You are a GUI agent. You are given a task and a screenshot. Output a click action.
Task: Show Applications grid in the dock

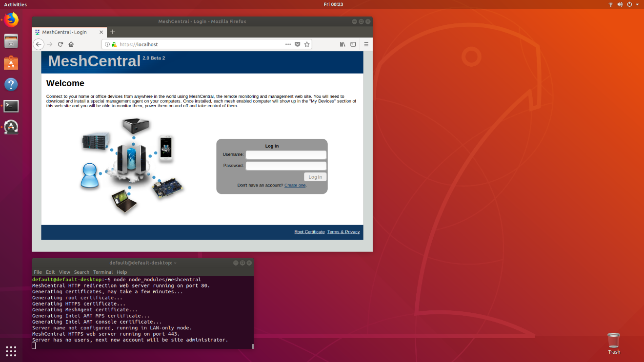pos(11,351)
